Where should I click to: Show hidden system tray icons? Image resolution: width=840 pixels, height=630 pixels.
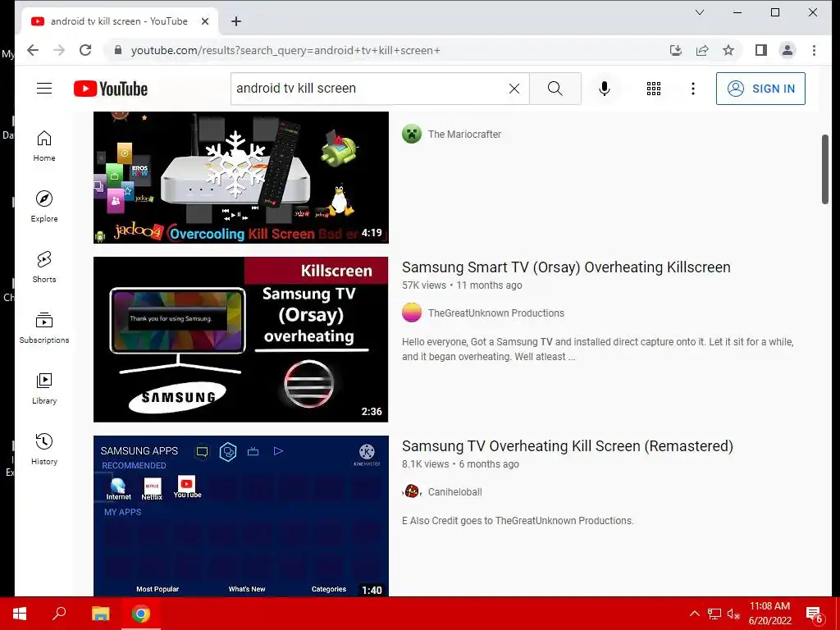pyautogui.click(x=694, y=614)
